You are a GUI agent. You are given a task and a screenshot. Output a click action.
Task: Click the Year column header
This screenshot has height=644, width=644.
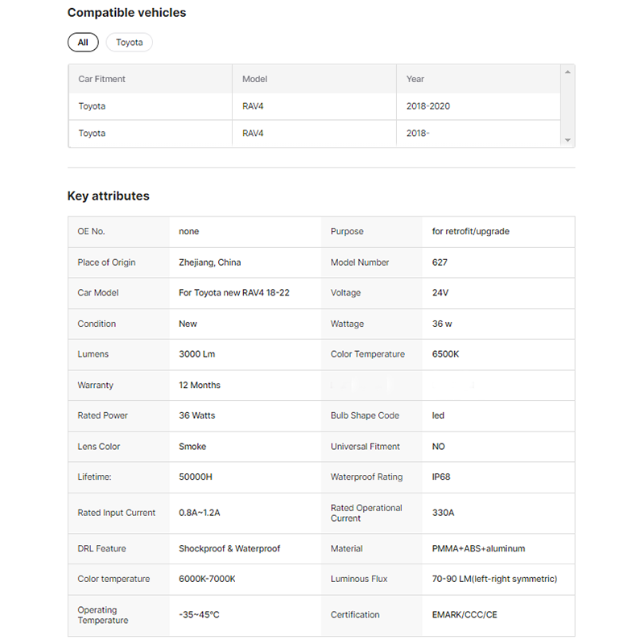(415, 79)
